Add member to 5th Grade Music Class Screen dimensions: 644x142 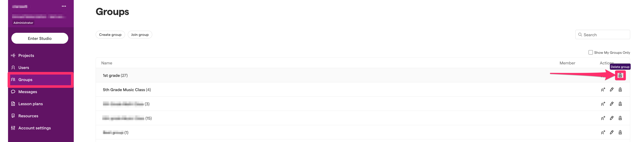pyautogui.click(x=603, y=90)
